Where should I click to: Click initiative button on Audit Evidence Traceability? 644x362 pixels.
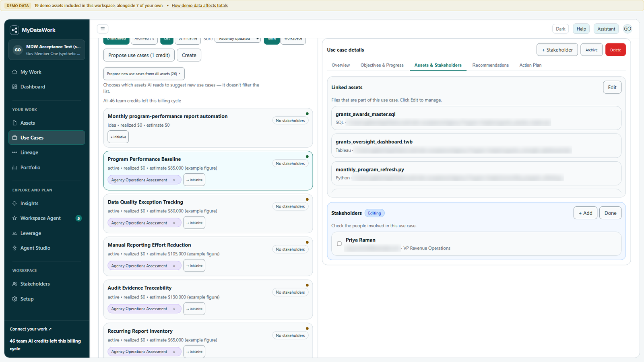[194, 309]
